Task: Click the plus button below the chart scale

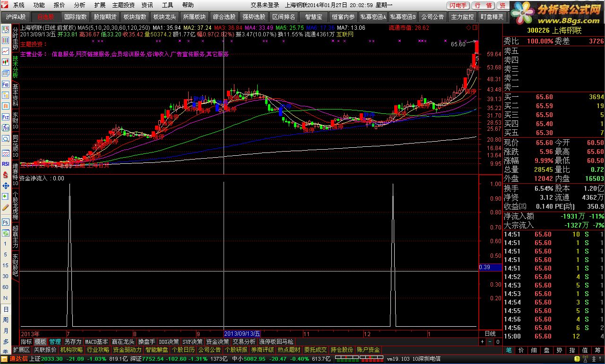Action: click(x=483, y=341)
